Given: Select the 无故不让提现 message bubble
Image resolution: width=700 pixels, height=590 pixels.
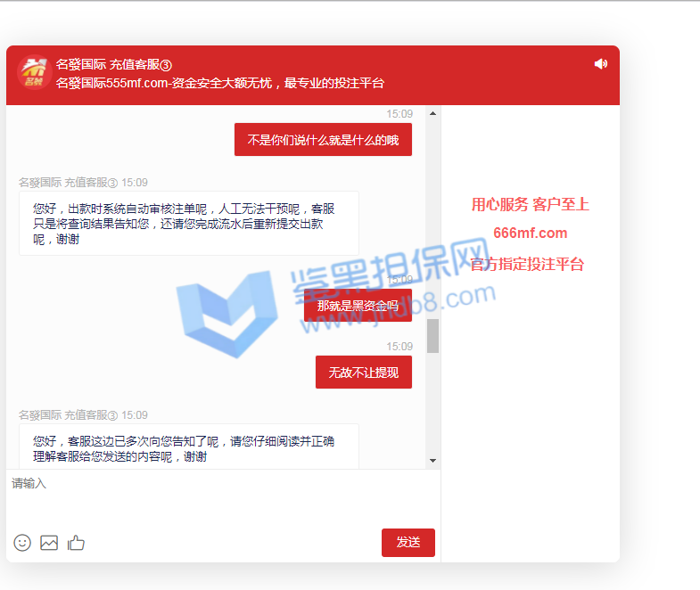Looking at the screenshot, I should (x=364, y=373).
